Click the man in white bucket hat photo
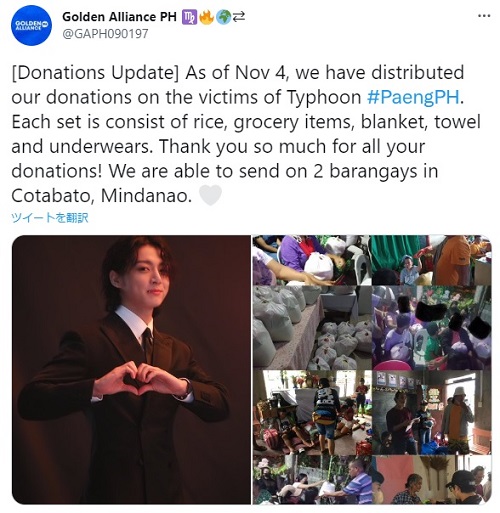 click(432, 412)
